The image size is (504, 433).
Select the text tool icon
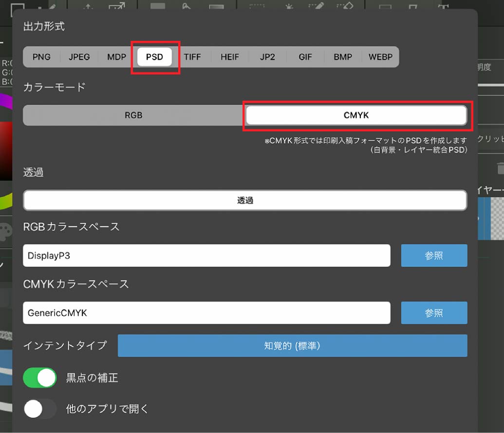click(x=443, y=5)
